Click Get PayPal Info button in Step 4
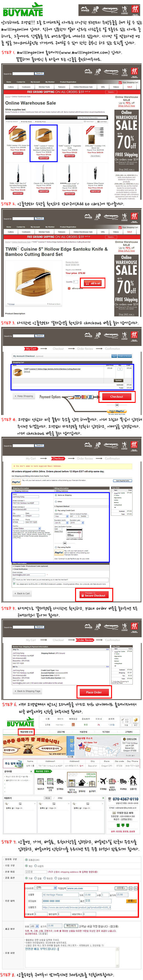Image resolution: width=143 pixels, height=980 pixels. tap(123, 480)
